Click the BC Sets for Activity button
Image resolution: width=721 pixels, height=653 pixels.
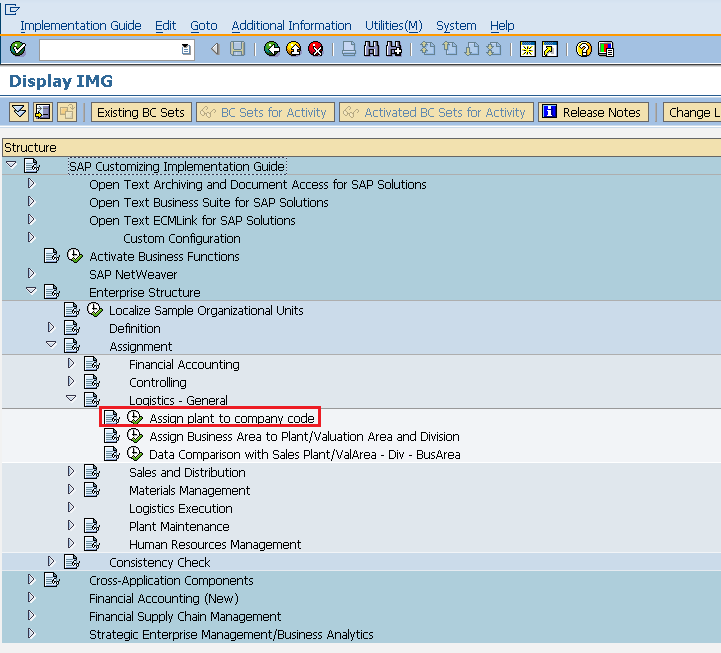point(265,112)
